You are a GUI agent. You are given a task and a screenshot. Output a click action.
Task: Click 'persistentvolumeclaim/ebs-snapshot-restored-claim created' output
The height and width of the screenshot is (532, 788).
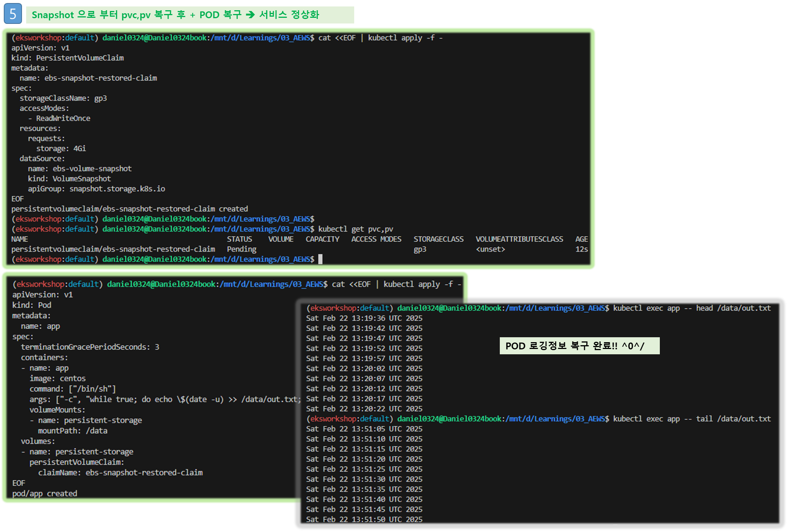point(129,209)
